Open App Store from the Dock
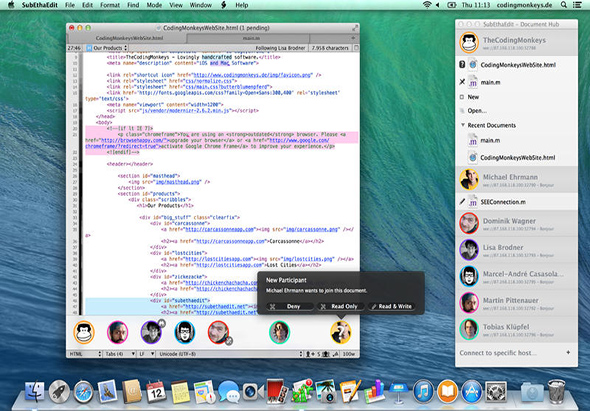Screen dimensions: 590x411 [471, 391]
